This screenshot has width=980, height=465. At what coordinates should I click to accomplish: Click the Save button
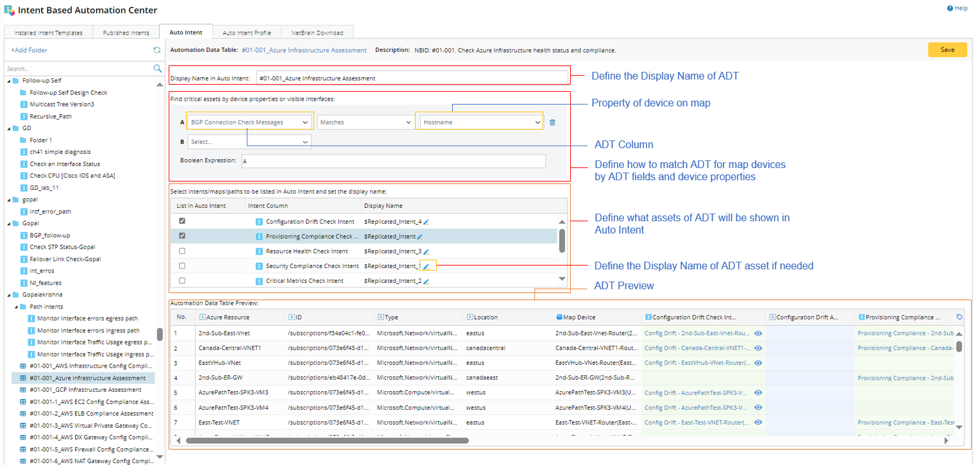tap(947, 49)
